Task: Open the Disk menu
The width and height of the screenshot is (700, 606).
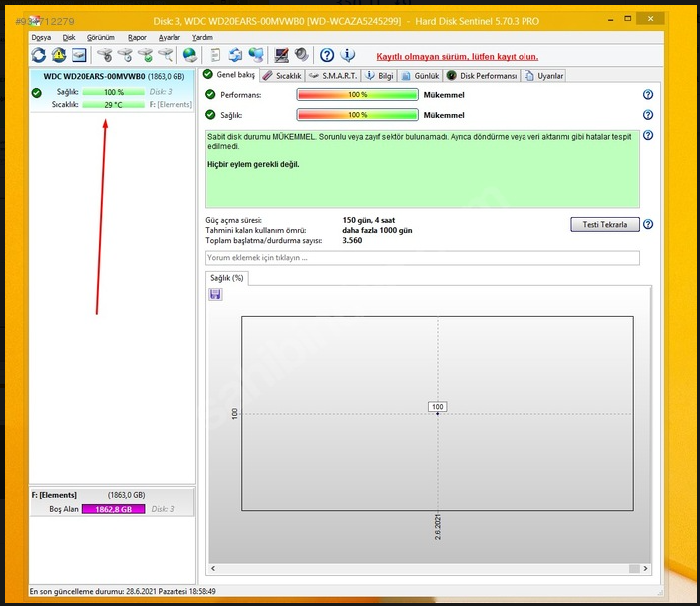Action: [68, 38]
